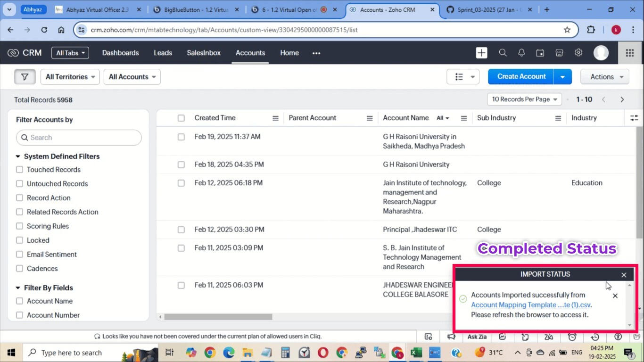Open the sticky notes icon in bottom bar

526,337
